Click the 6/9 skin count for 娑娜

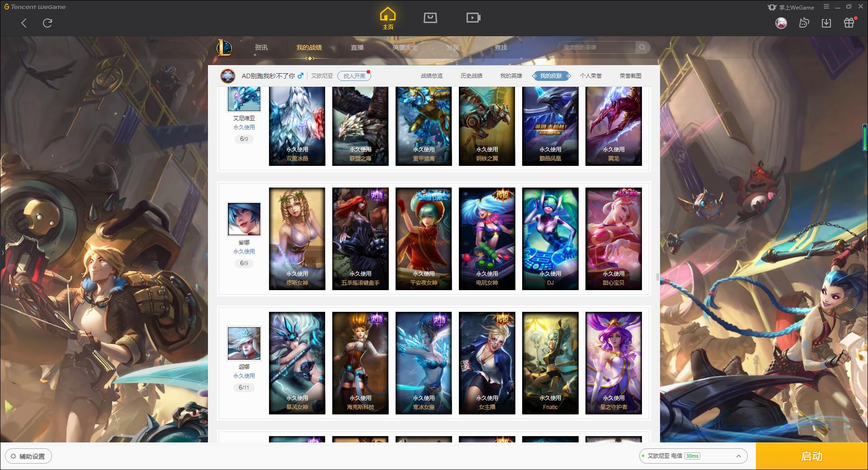(244, 263)
